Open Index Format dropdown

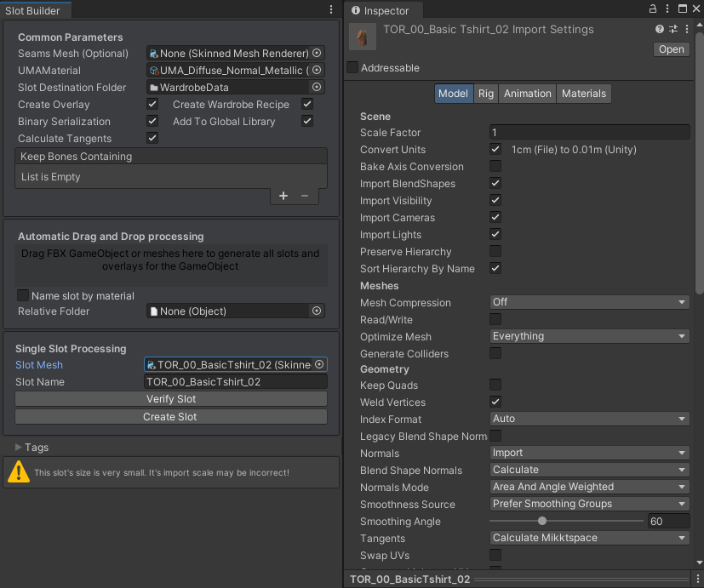coord(590,419)
